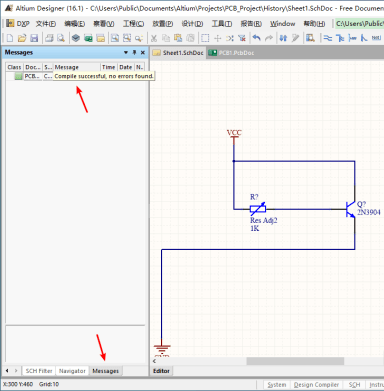Screen dimensions: 384x391
Task: Activate the cross probe tool
Action: (295, 38)
